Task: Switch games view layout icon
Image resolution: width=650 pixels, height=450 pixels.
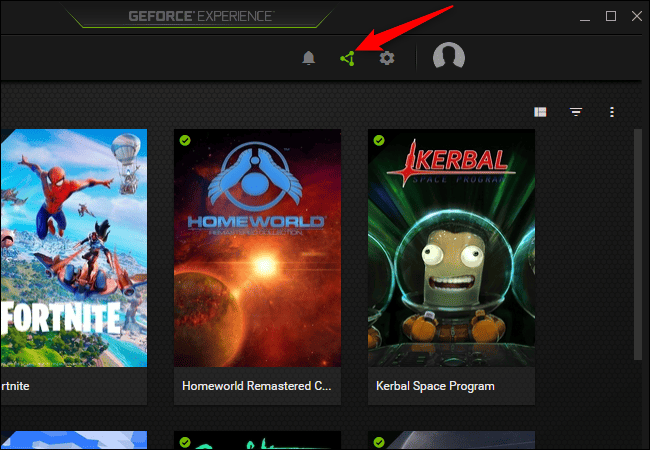Action: pos(540,112)
